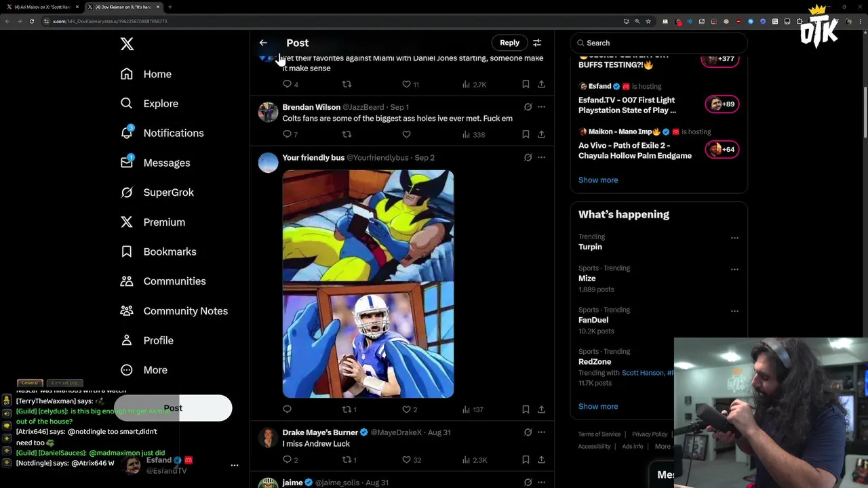Open Your friendly bus profile name

pyautogui.click(x=313, y=158)
